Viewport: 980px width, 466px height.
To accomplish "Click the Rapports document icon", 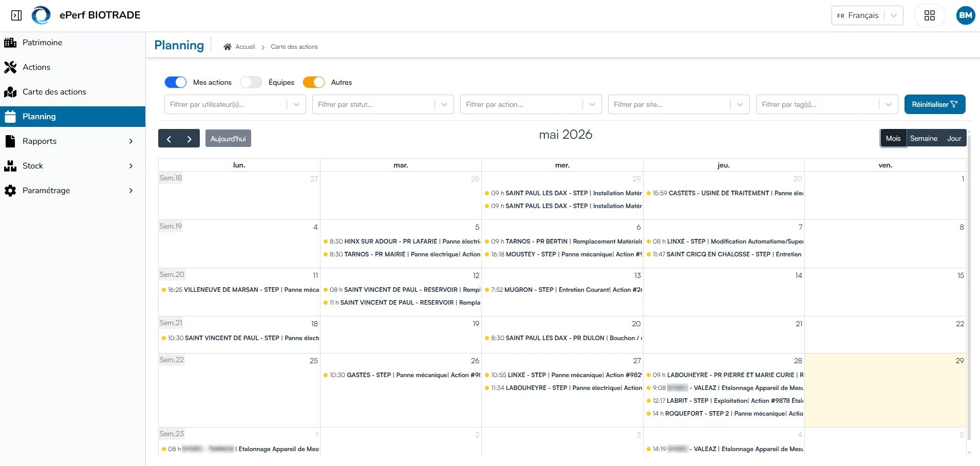I will (10, 141).
